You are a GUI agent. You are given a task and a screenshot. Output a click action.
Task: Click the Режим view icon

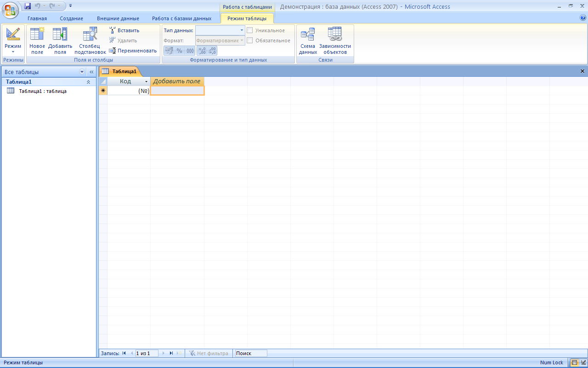point(13,34)
